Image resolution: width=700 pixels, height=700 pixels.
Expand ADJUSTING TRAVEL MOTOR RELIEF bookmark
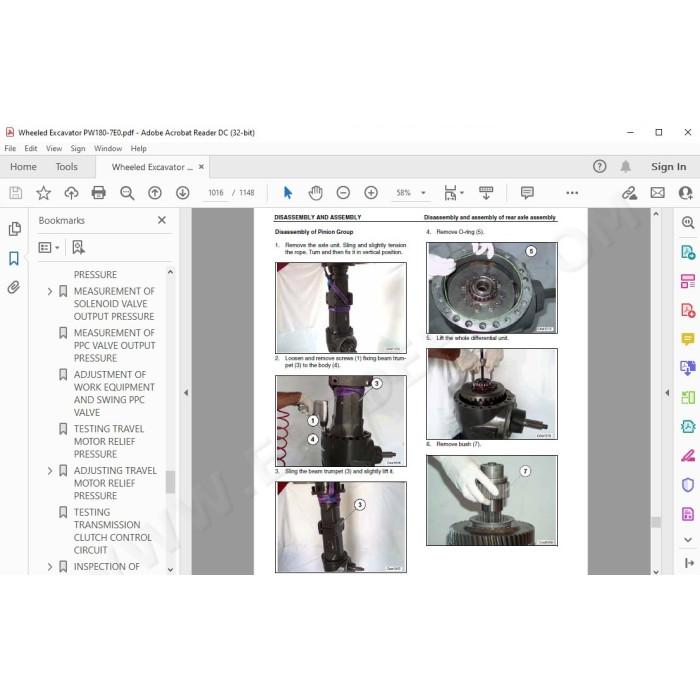pyautogui.click(x=50, y=471)
